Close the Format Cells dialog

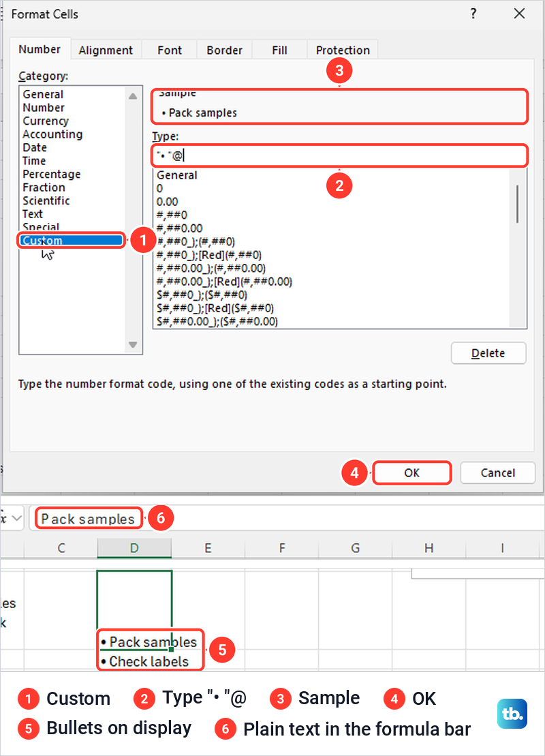pos(520,14)
